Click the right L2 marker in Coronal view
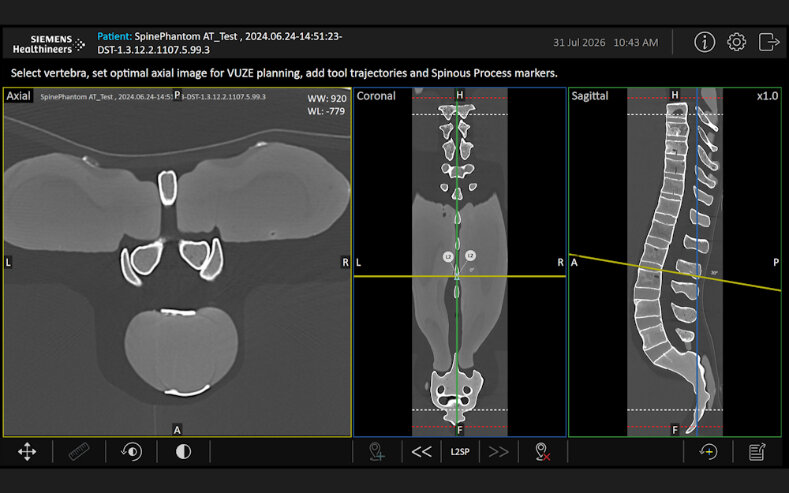 (470, 256)
